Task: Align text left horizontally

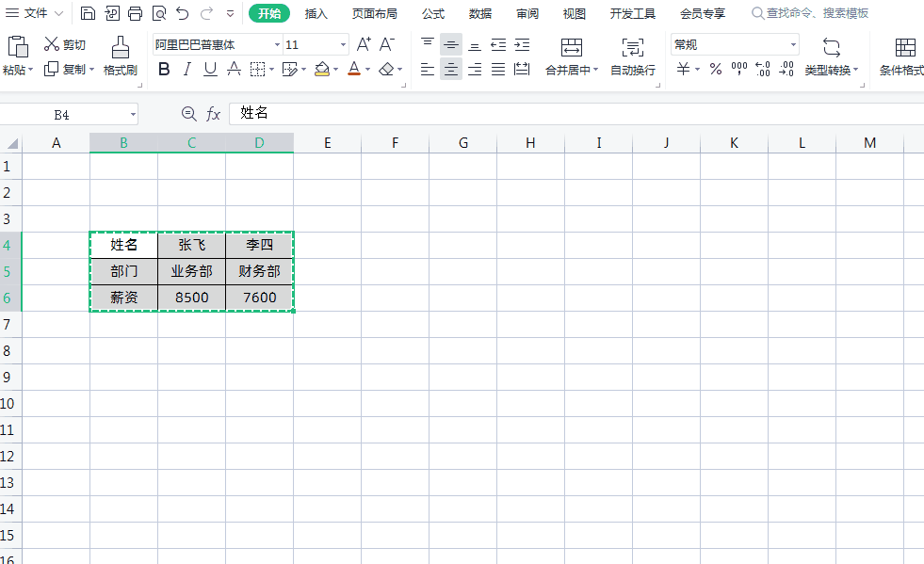Action: click(x=428, y=70)
